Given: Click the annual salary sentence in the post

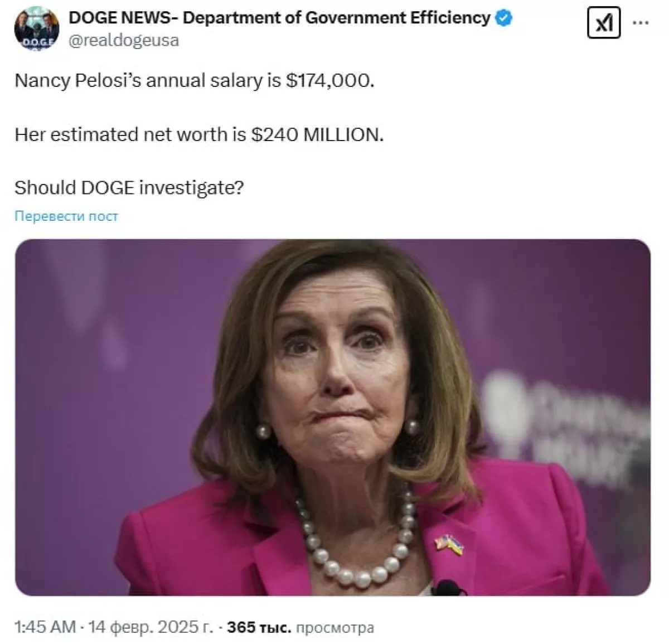Looking at the screenshot, I should point(195,81).
